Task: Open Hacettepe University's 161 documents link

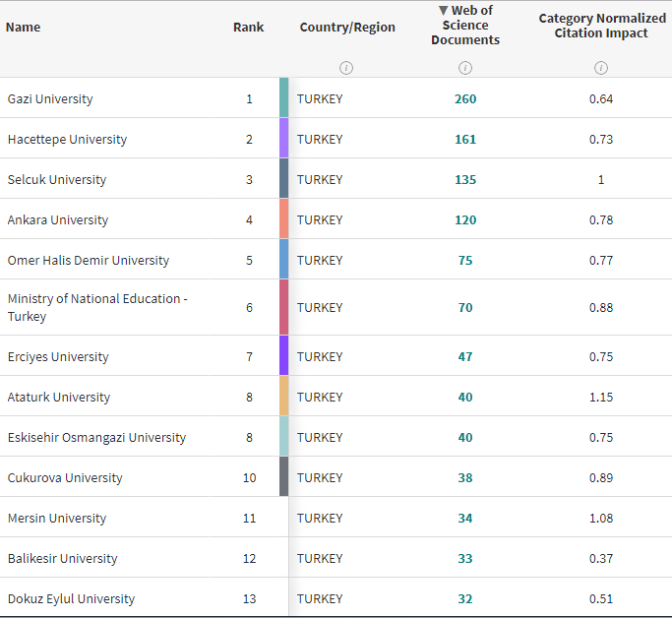Action: 465,139
